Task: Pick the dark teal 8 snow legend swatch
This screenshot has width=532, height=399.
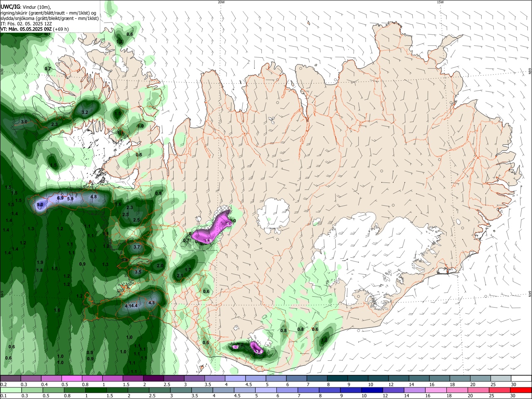Action: (x=337, y=378)
